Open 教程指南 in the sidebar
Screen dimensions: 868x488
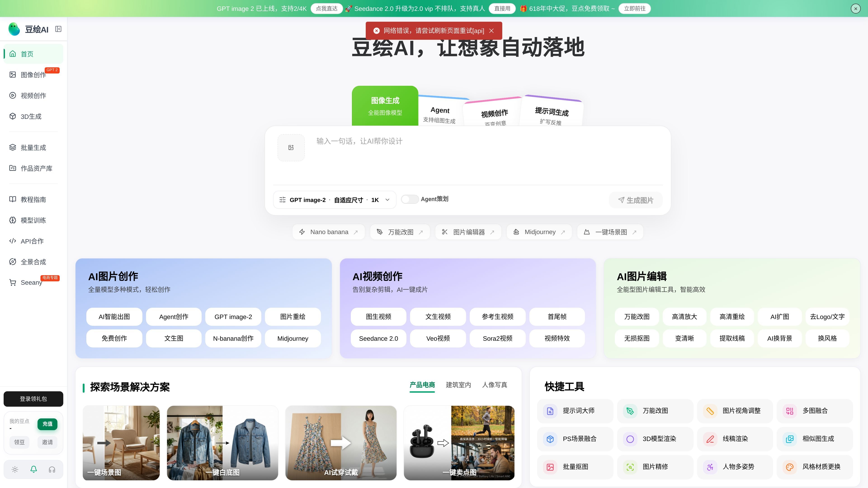33,199
